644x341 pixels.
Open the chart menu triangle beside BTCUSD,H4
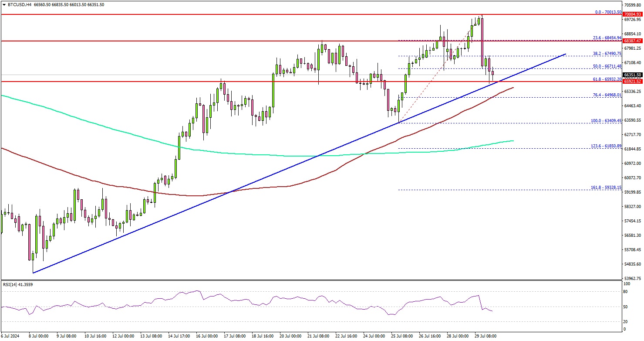tap(4, 5)
